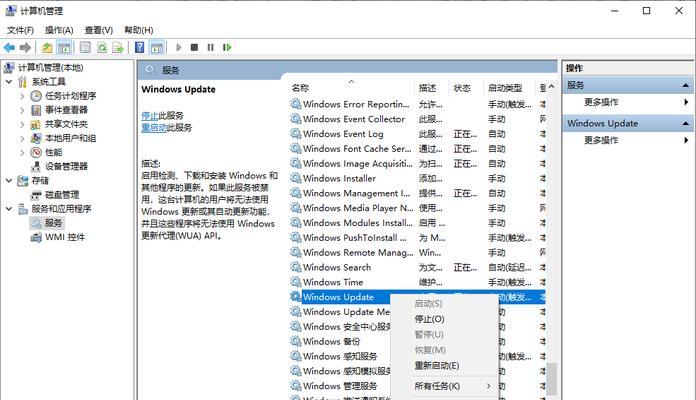Click gear icon of Windows Search service
This screenshot has height=400, width=696.
pyautogui.click(x=296, y=267)
